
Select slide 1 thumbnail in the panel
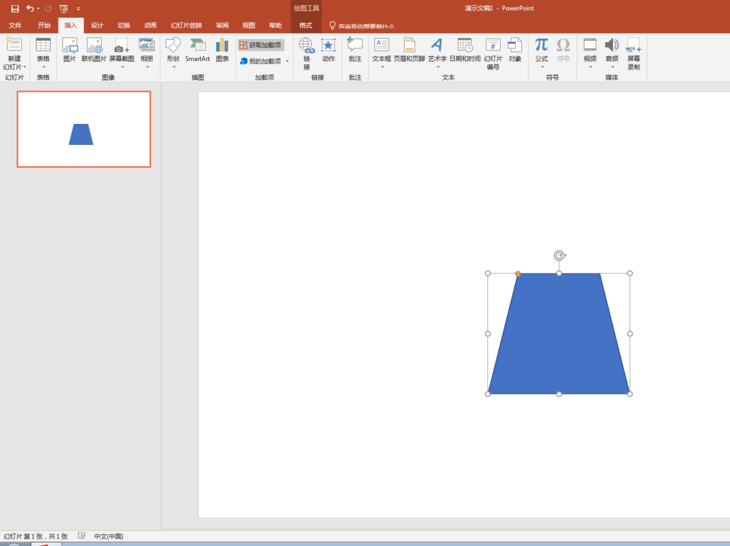[84, 129]
